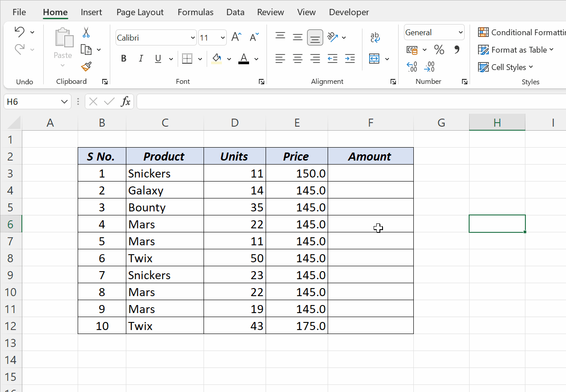Select the Format Painter tool
This screenshot has width=566, height=392.
[x=86, y=66]
